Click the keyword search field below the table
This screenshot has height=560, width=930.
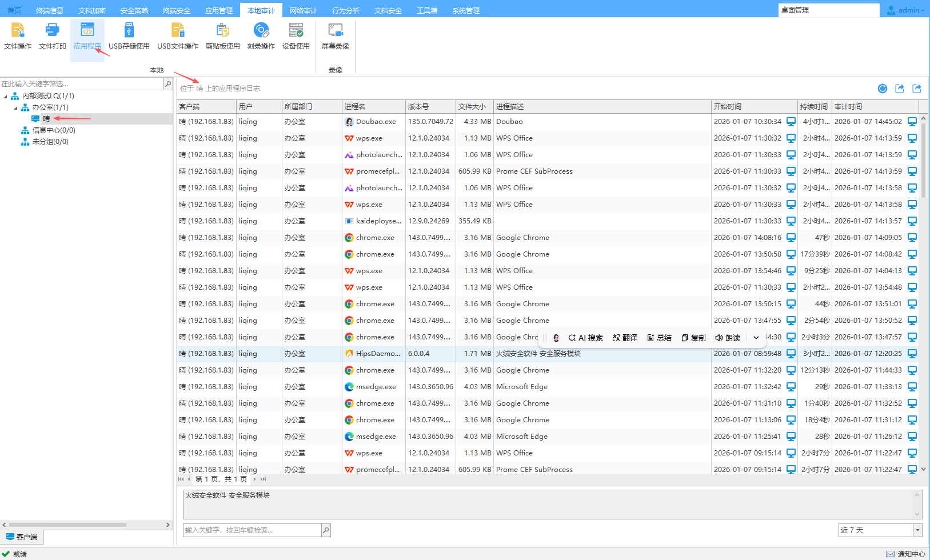tap(252, 530)
